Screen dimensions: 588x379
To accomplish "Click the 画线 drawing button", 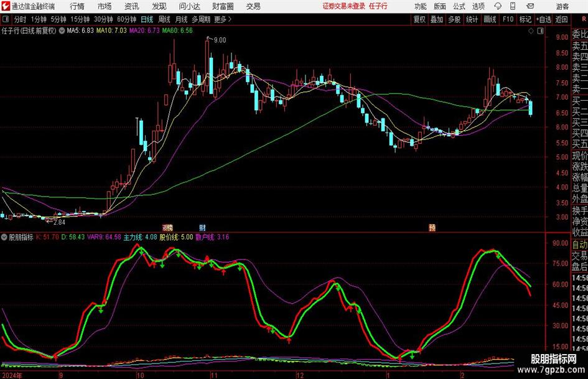I will (x=490, y=19).
